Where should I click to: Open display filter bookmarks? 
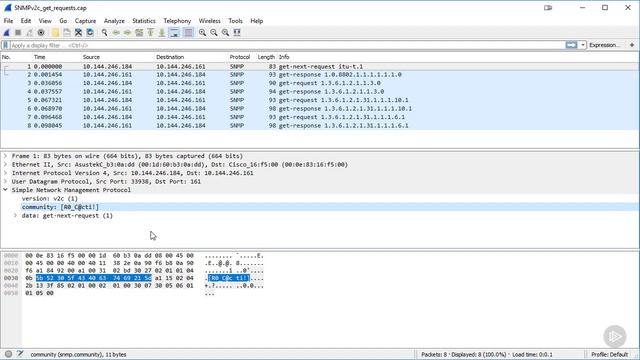point(6,45)
